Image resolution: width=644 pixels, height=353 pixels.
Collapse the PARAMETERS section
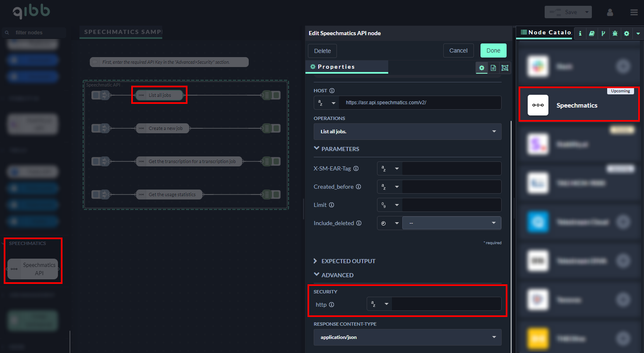click(317, 149)
